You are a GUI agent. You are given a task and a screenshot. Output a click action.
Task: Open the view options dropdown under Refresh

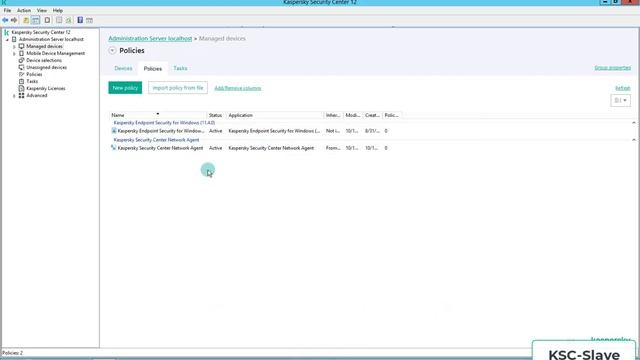pyautogui.click(x=620, y=100)
